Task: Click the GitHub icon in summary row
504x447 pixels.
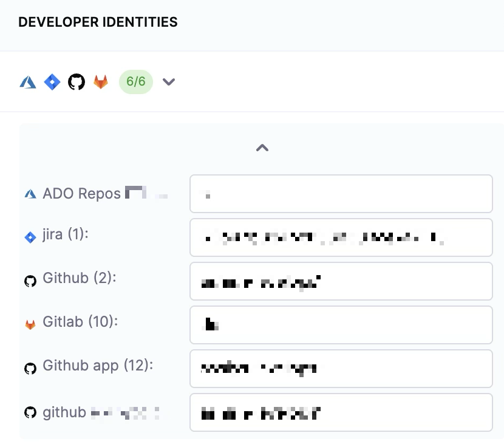Action: tap(77, 82)
